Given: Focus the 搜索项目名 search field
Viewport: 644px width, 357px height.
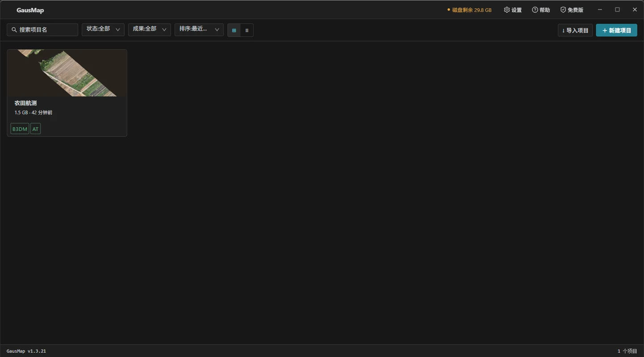Looking at the screenshot, I should 42,30.
